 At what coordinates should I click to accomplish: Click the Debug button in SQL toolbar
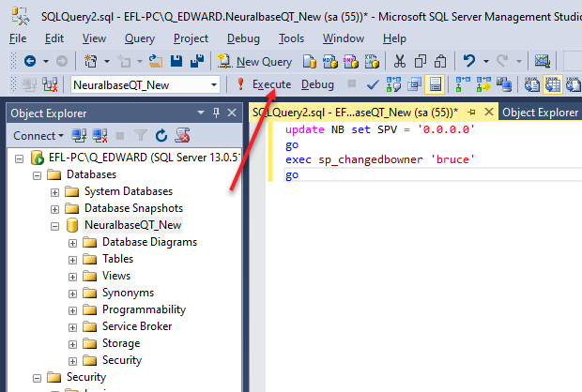click(317, 84)
